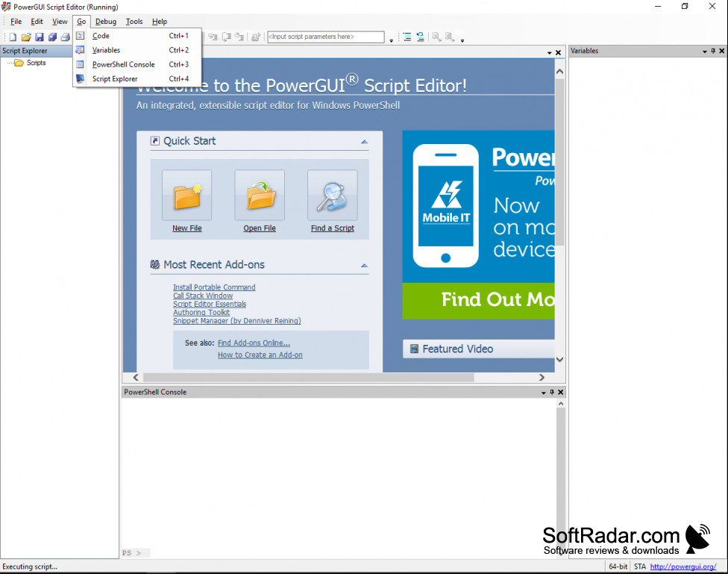Click the Quick Start Open File folder icon

pyautogui.click(x=260, y=196)
